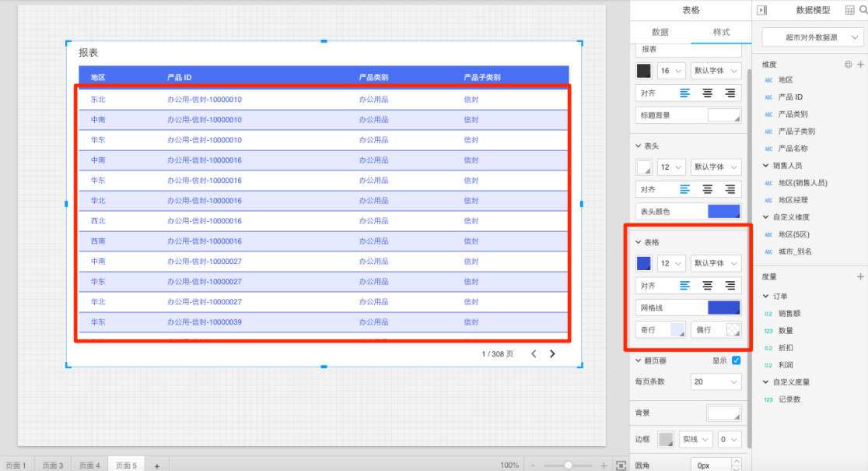Switch to the 页面 3 tab

coord(53,466)
